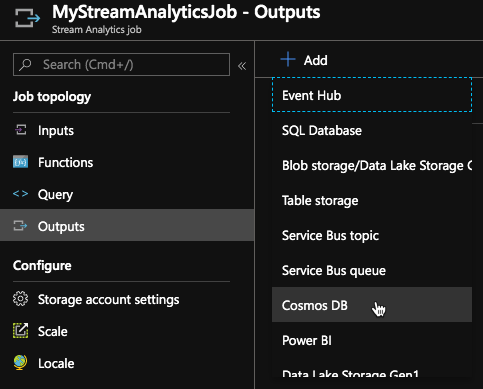Viewport: 483px width, 389px height.
Task: Click the Locale globe icon
Action: (20, 362)
